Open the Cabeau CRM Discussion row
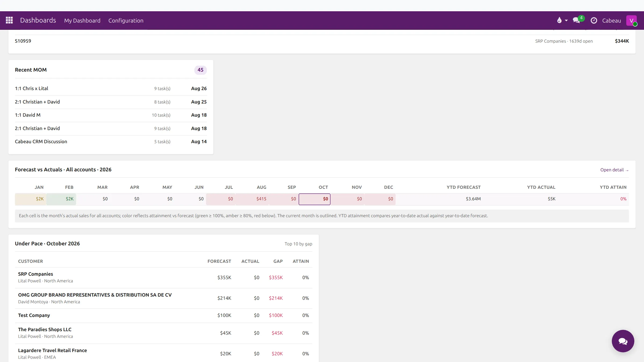This screenshot has height=362, width=644. click(x=111, y=142)
